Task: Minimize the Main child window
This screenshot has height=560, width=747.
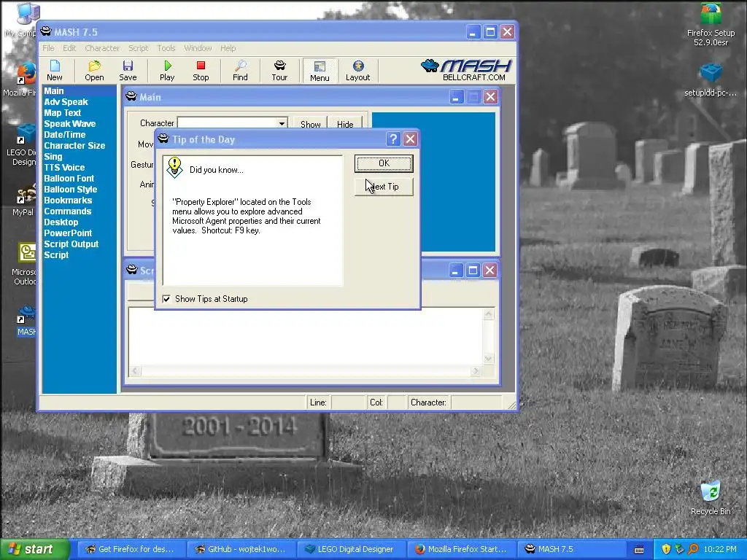Action: (x=457, y=97)
